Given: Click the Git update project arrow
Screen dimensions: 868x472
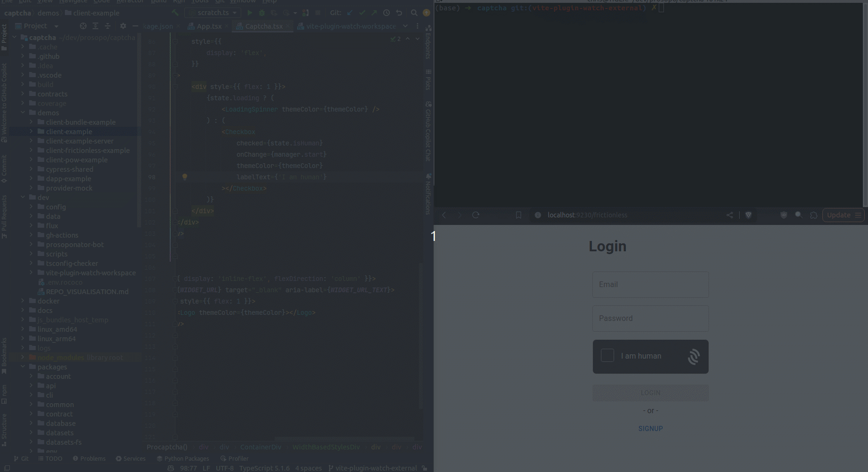Looking at the screenshot, I should (350, 13).
